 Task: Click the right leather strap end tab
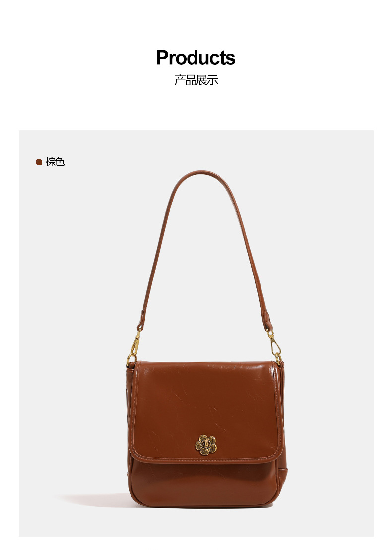click(x=267, y=320)
